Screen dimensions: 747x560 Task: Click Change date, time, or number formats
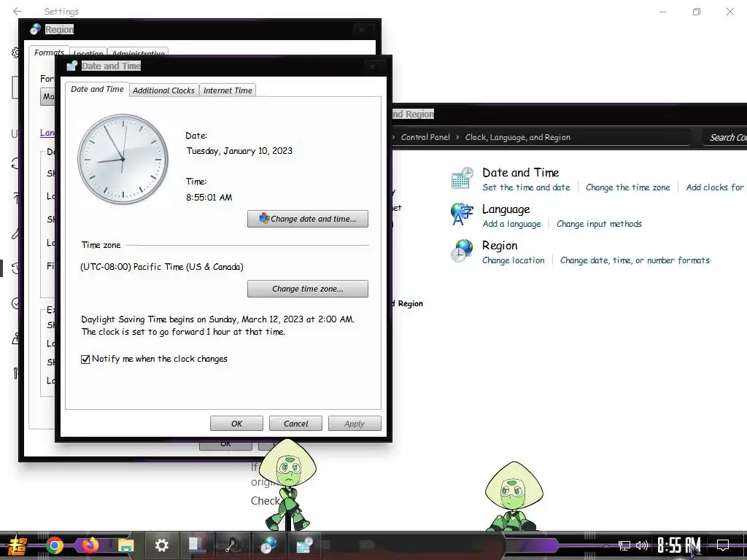pyautogui.click(x=635, y=260)
